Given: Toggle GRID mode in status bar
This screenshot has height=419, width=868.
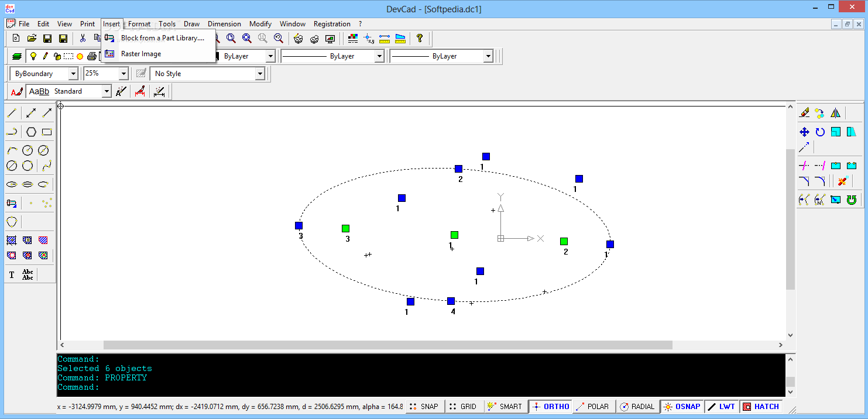Looking at the screenshot, I should 464,406.
